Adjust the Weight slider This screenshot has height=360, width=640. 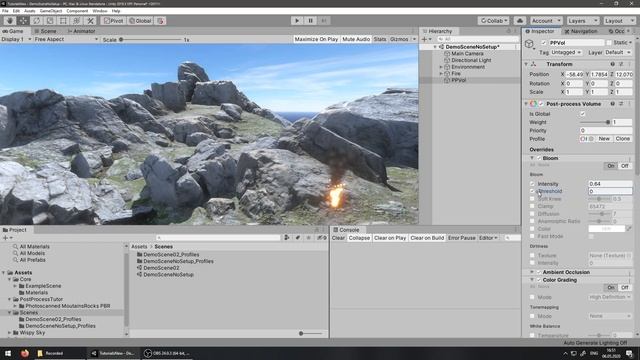(595, 122)
